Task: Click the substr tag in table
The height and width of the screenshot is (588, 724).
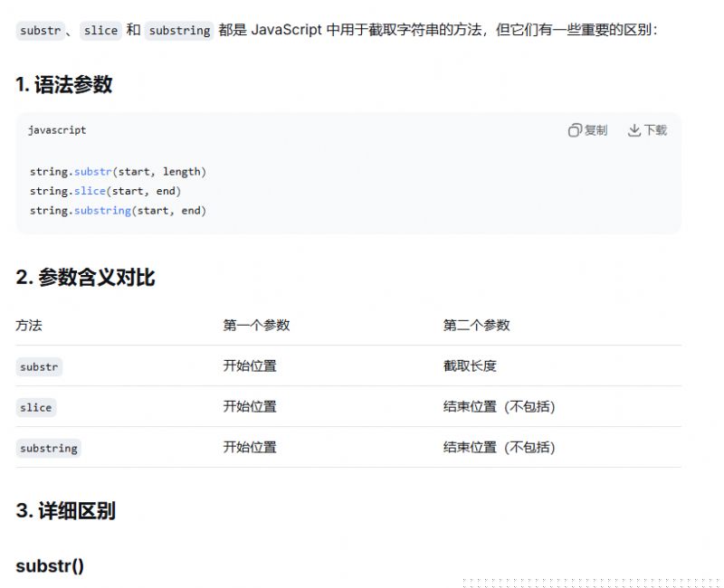Action: [x=39, y=366]
